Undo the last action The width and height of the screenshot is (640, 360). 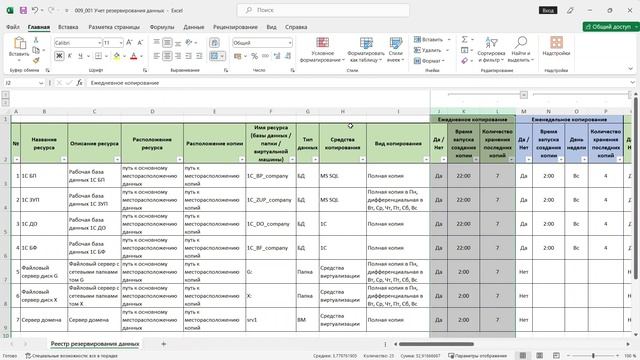point(35,10)
